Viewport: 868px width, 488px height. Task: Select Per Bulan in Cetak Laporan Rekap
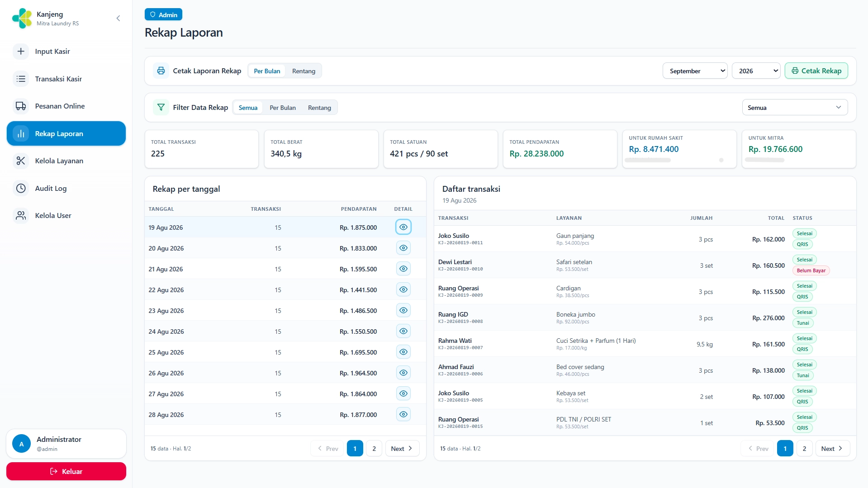point(267,71)
